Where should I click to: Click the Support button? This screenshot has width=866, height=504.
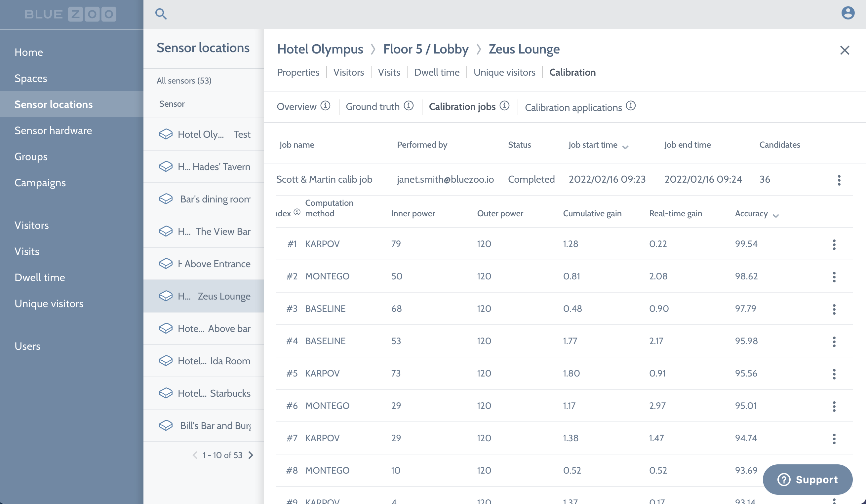807,479
